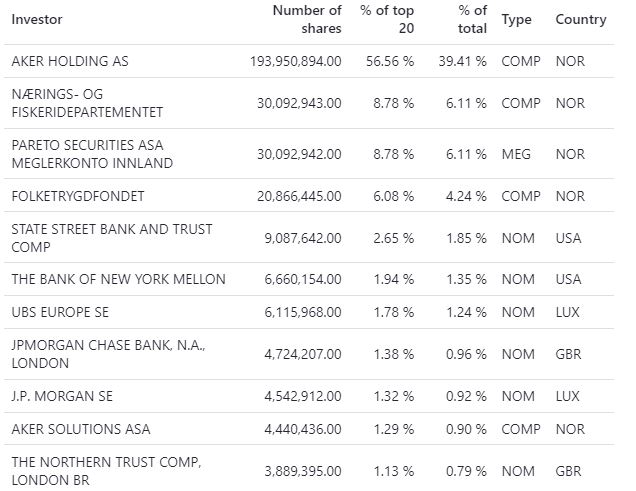This screenshot has width=636, height=491.
Task: Select THE BANK OF NEW YORK MELLON
Action: pos(118,279)
